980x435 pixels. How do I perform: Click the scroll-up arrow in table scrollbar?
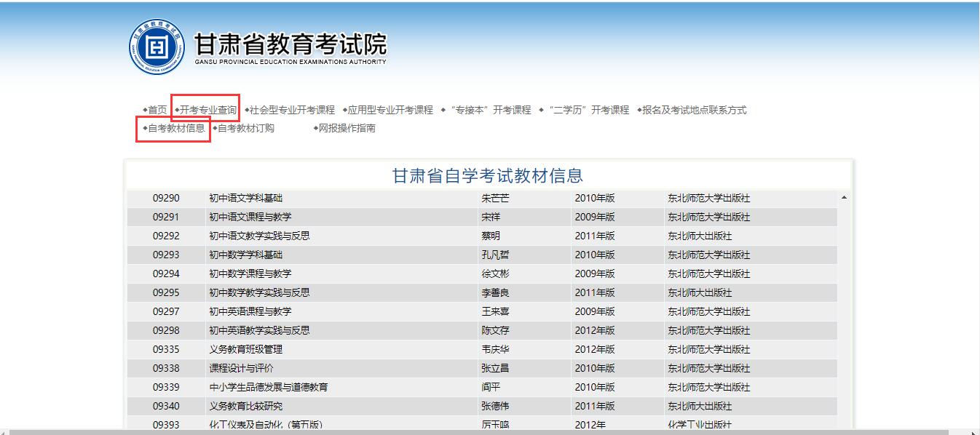coord(844,197)
